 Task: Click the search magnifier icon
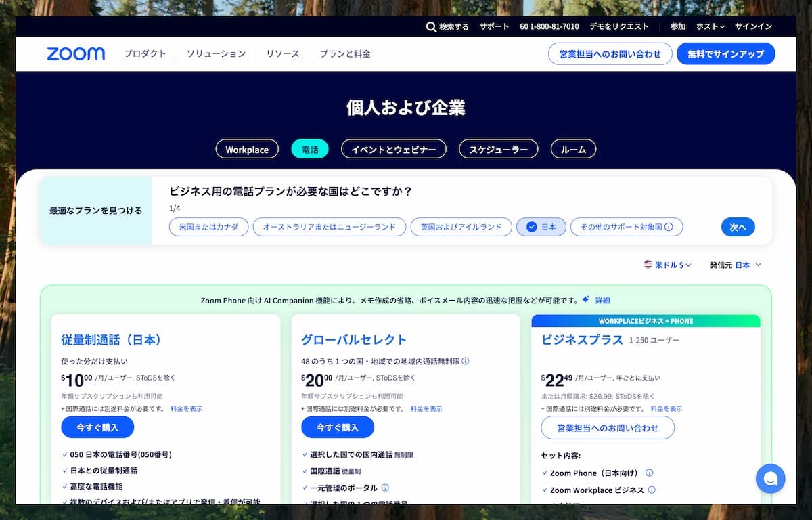431,27
